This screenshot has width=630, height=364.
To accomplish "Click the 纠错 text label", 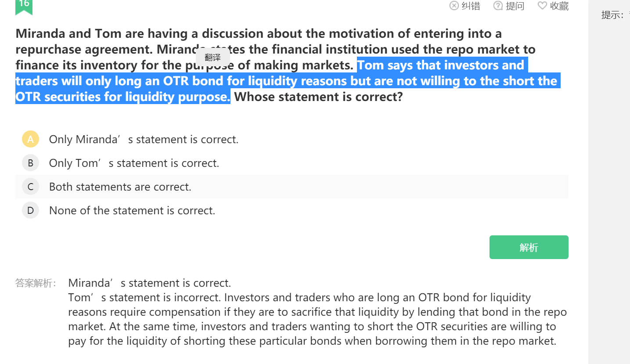I will [x=471, y=6].
